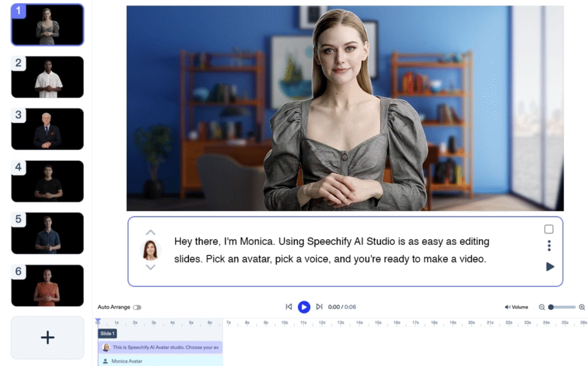Screen dimensions: 588x366
Task: Zoom out the timeline with minus magnifier
Action: coord(541,307)
